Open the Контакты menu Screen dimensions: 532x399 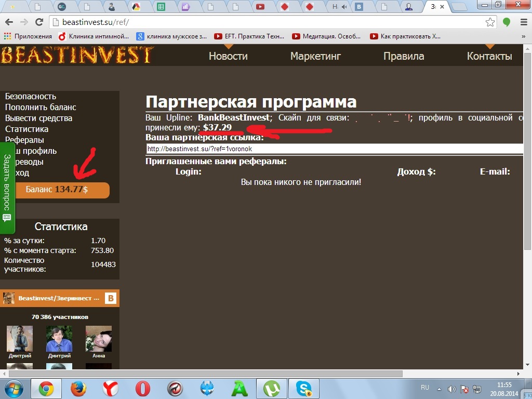[489, 56]
